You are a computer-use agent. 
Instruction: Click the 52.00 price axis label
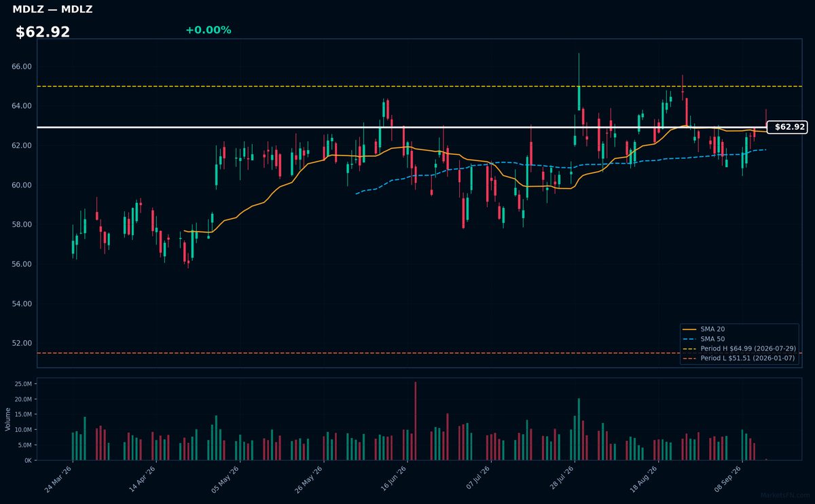pos(22,342)
